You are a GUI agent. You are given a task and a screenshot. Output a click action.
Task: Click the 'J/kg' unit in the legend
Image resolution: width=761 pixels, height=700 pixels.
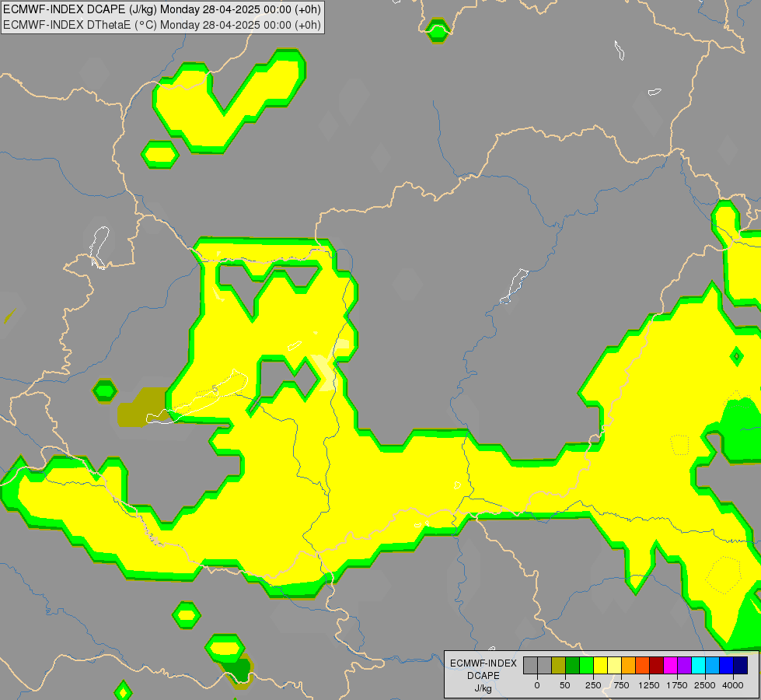tap(483, 688)
